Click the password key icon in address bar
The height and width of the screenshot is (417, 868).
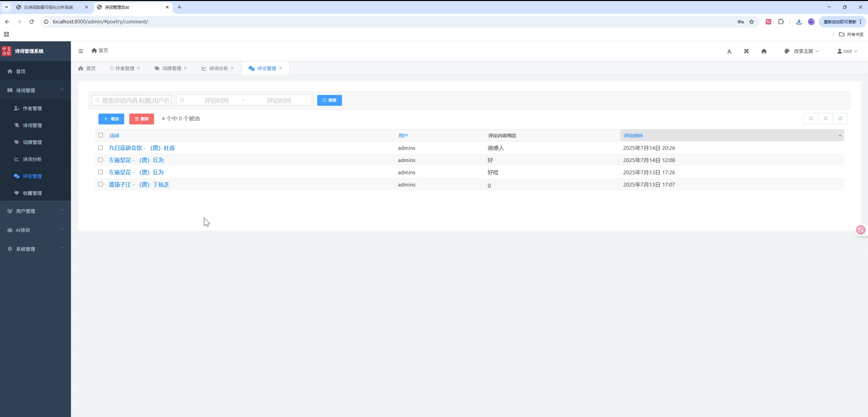pyautogui.click(x=740, y=22)
